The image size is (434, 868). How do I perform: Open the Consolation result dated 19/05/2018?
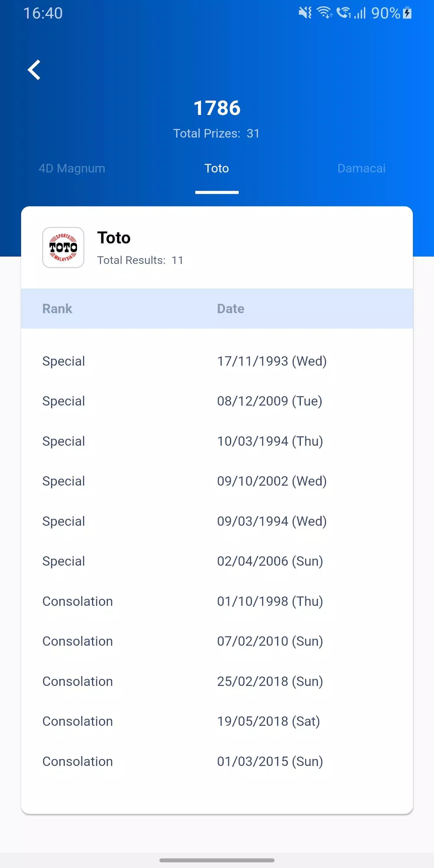click(217, 721)
